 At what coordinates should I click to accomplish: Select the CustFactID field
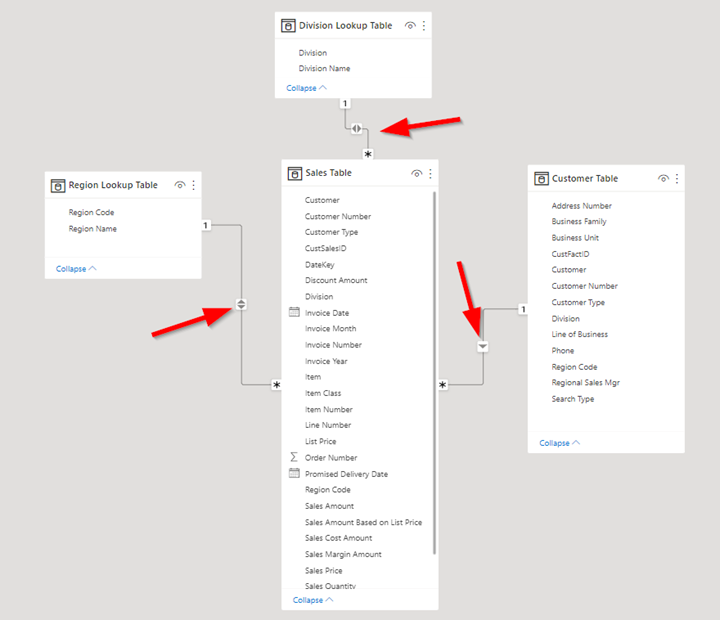pyautogui.click(x=570, y=254)
